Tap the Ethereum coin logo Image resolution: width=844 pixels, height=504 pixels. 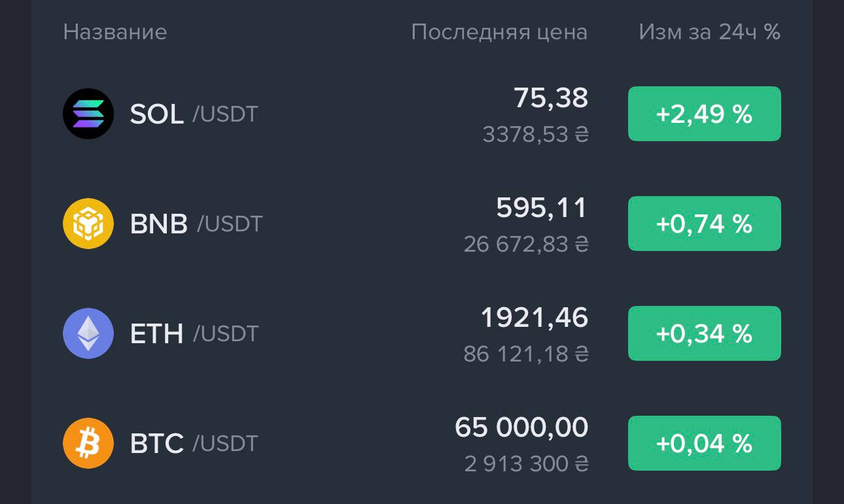88,333
